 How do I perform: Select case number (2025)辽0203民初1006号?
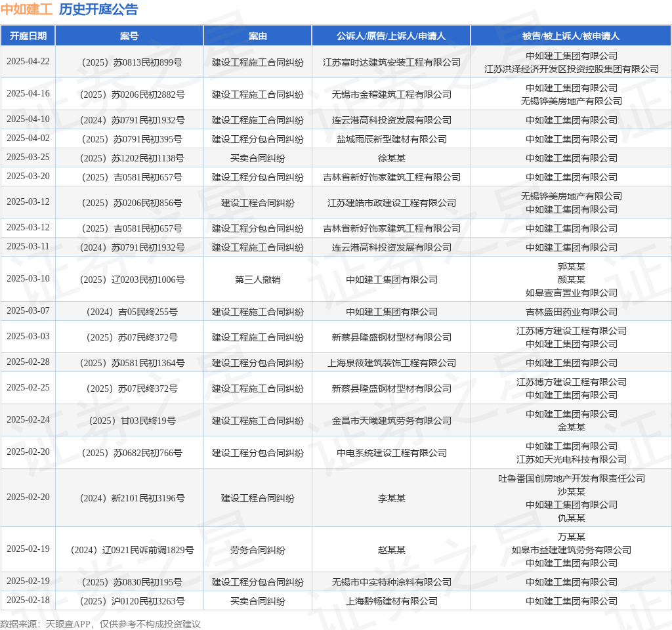[x=132, y=280]
